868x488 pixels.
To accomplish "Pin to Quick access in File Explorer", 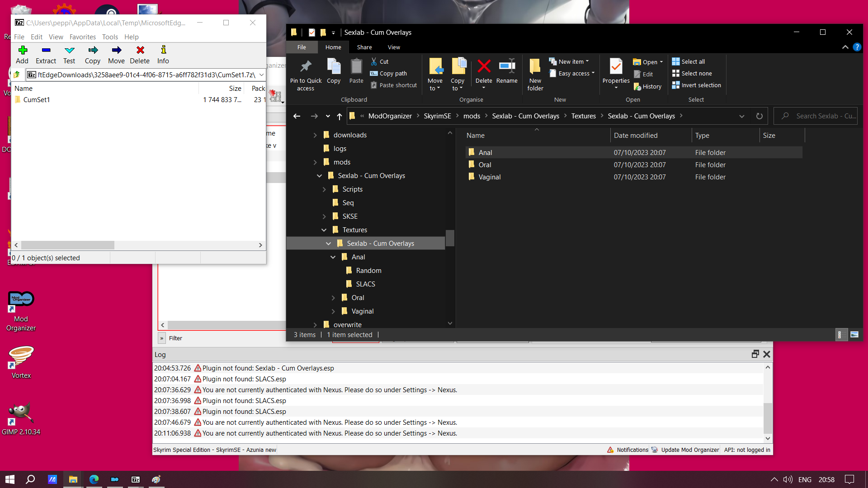I will (x=306, y=75).
